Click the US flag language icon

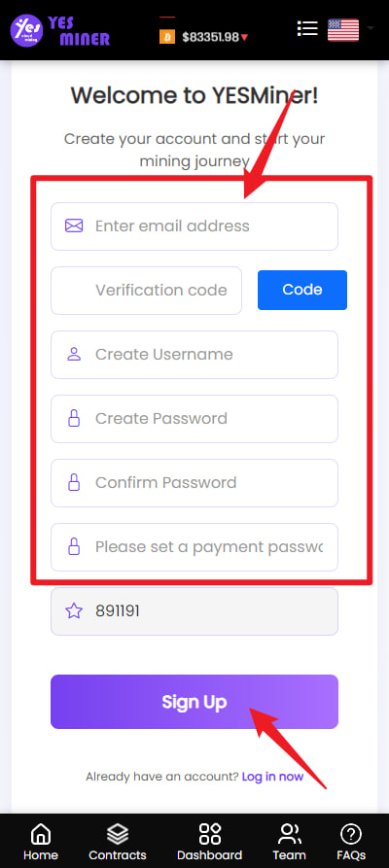(343, 30)
